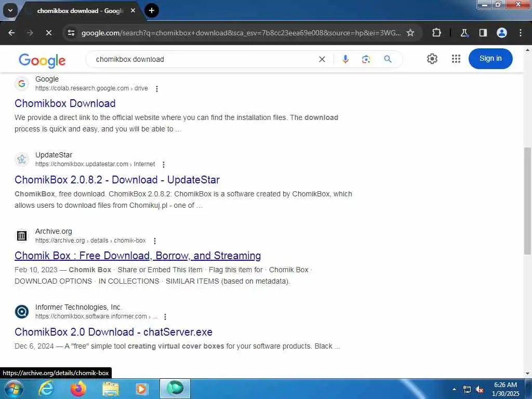Click the forward navigation arrow
The height and width of the screenshot is (399, 532).
30,33
